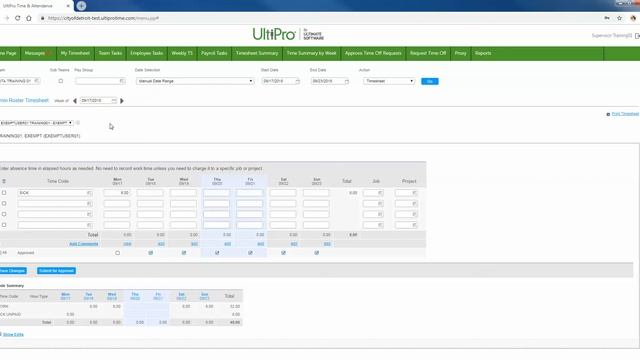The height and width of the screenshot is (360, 640).
Task: Click the blue Go button
Action: pyautogui.click(x=429, y=81)
